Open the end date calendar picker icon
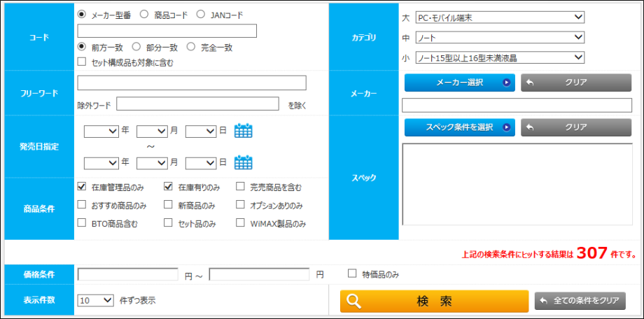The image size is (644, 319). [x=243, y=162]
